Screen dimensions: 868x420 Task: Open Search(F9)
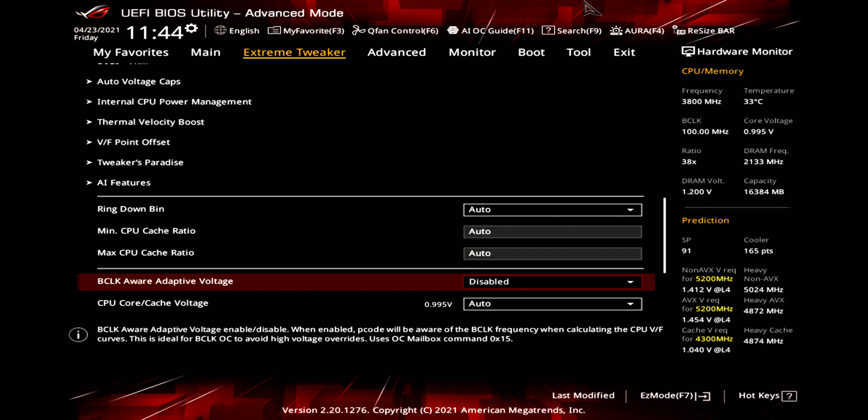pos(572,30)
